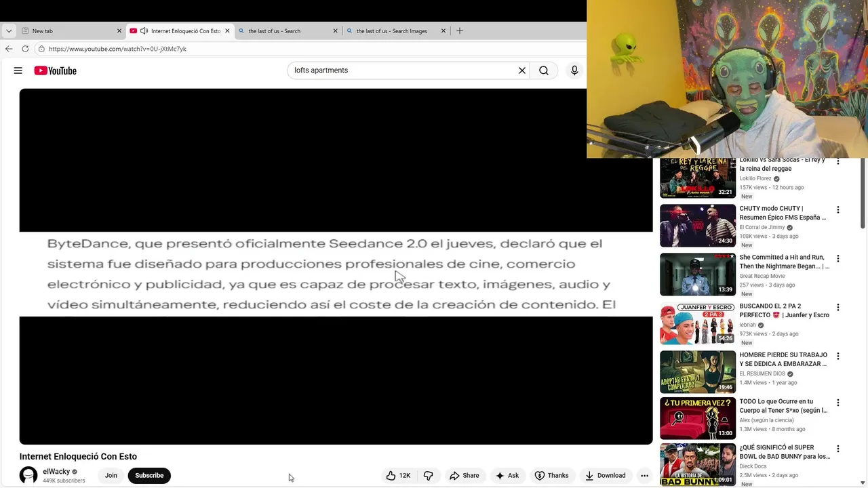868x488 pixels.
Task: Dislike the video with thumbs down
Action: [429, 476]
